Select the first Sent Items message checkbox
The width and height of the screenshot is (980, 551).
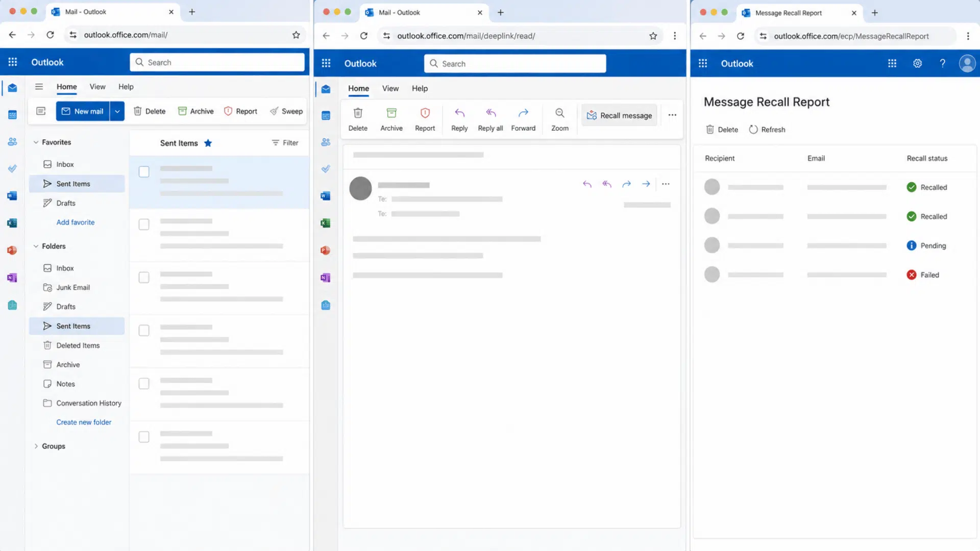click(x=144, y=172)
